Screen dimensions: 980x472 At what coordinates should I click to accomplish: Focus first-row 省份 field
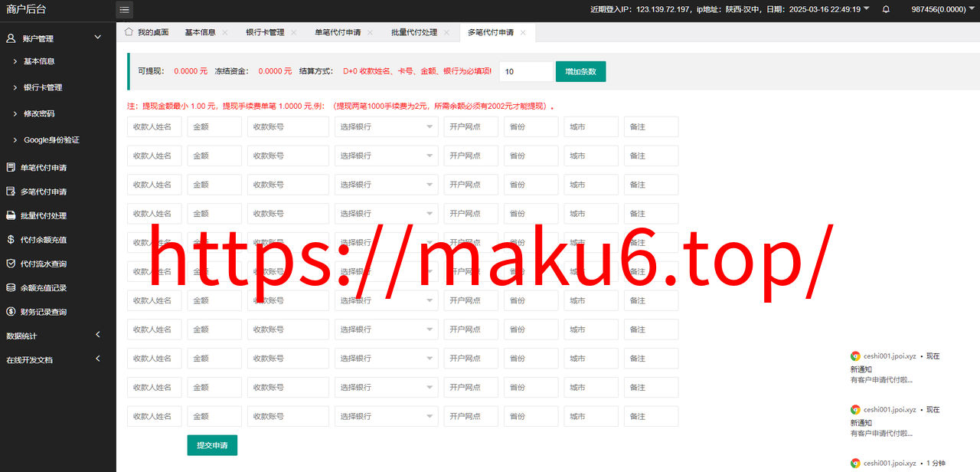click(x=531, y=126)
